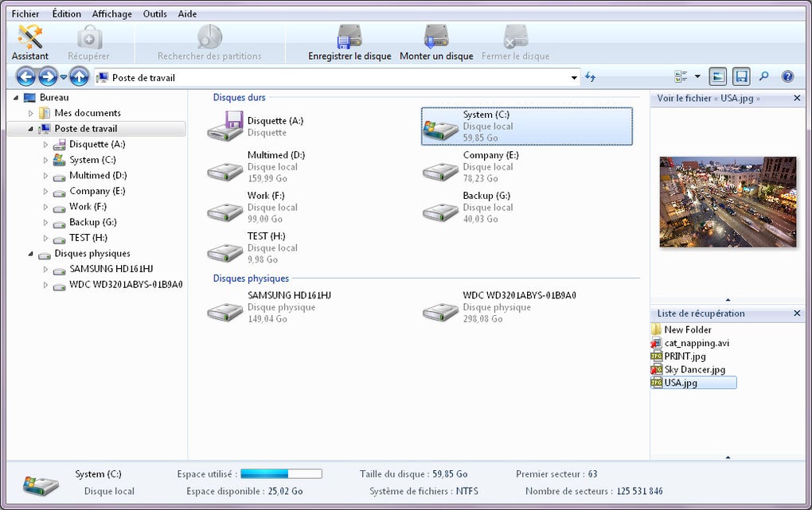The image size is (812, 510).
Task: Click Enregistrer le disque toolbar icon
Action: [x=349, y=42]
